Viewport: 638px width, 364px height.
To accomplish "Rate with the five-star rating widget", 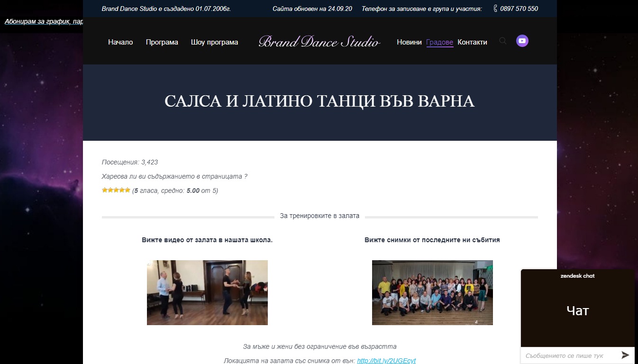I will pos(116,190).
